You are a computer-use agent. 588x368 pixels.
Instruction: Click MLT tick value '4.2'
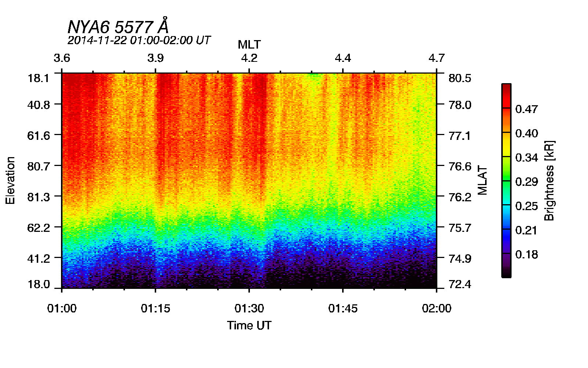249,58
